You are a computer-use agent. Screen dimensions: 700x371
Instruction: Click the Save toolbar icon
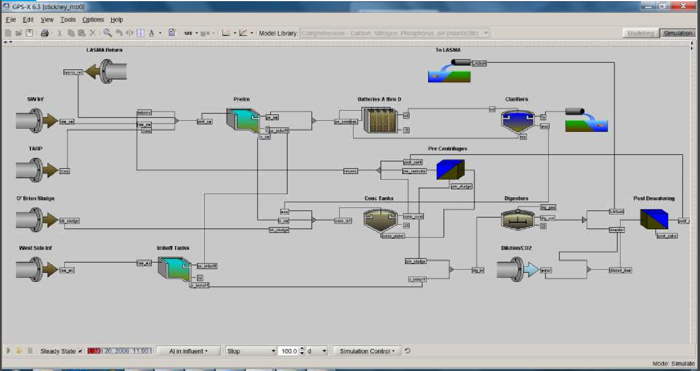coord(29,33)
